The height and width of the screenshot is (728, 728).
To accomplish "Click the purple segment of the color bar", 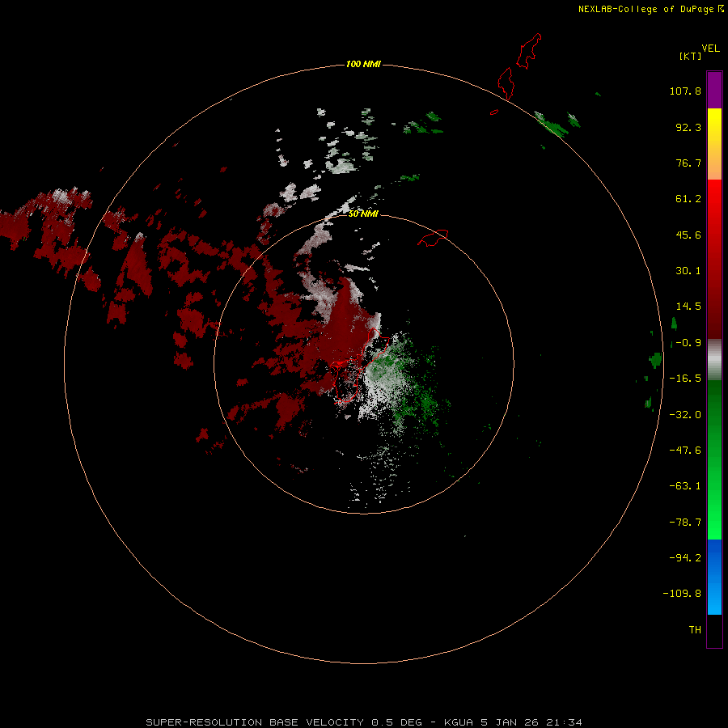I will (x=714, y=90).
